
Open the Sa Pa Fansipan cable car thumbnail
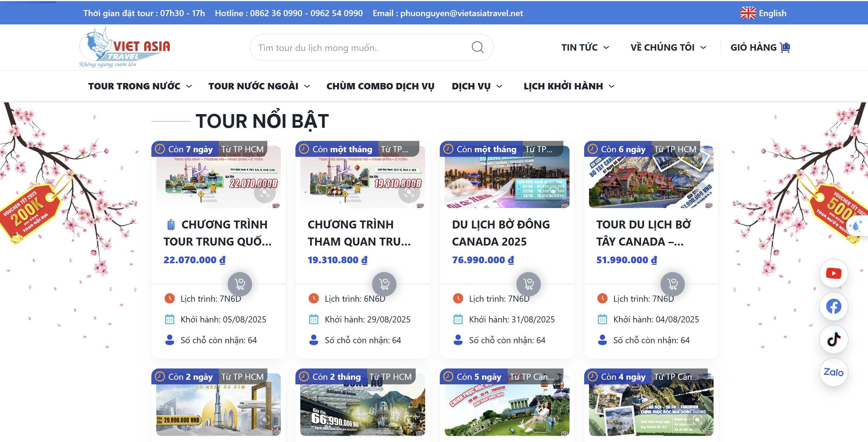coord(507,404)
